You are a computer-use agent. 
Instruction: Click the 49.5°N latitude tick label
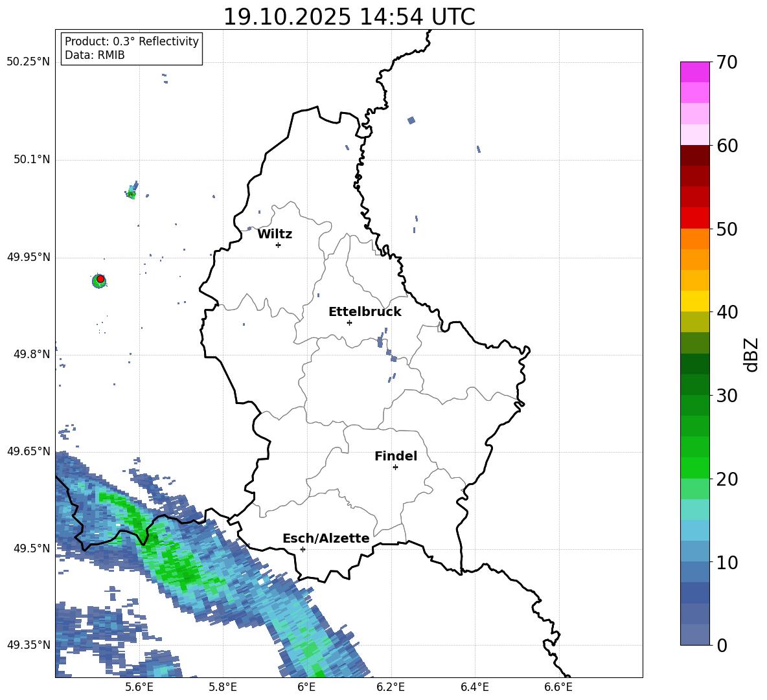[32, 548]
